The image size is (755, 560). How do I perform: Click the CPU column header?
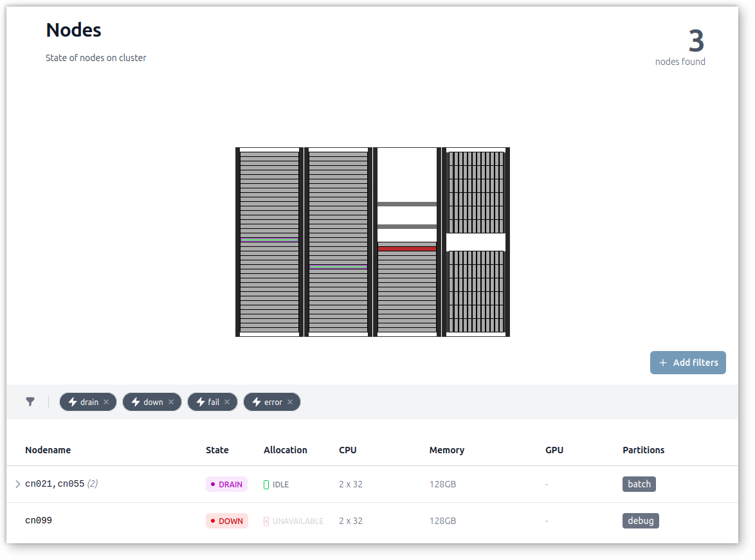point(348,449)
